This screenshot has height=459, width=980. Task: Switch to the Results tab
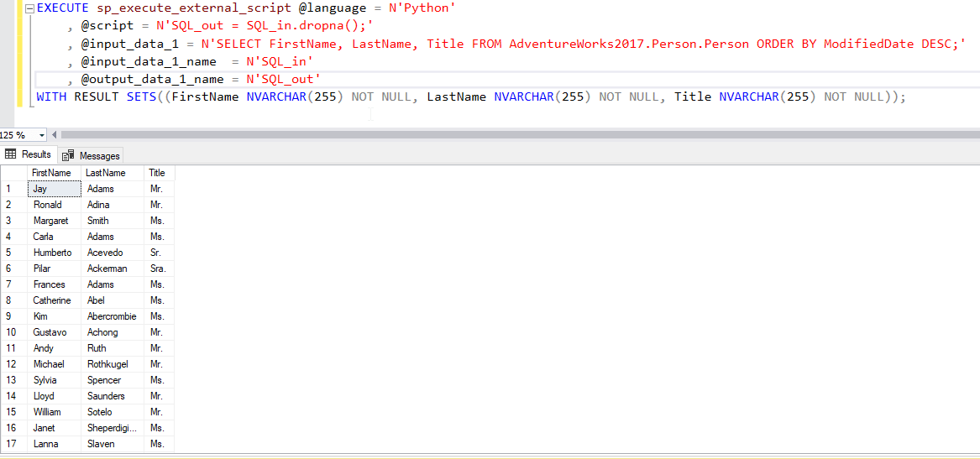point(28,154)
